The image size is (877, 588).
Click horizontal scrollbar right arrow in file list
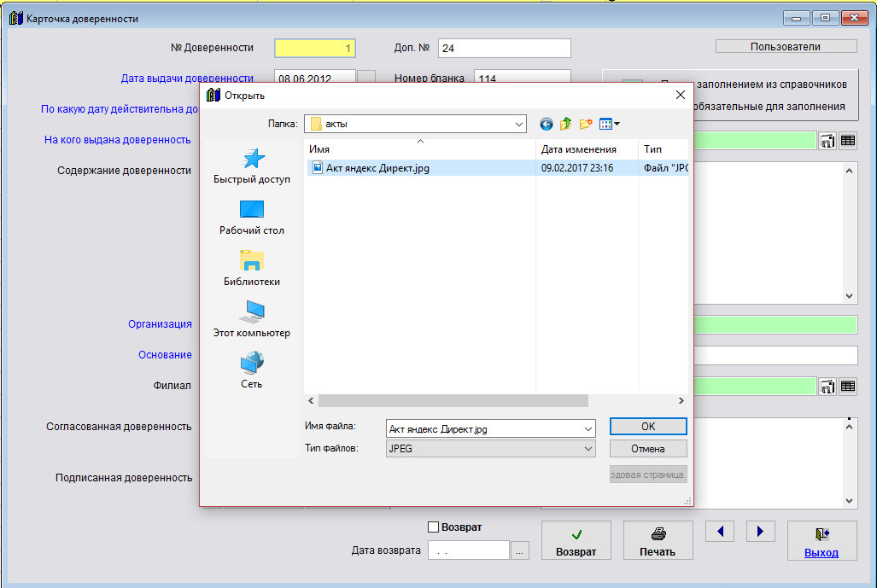tap(681, 401)
